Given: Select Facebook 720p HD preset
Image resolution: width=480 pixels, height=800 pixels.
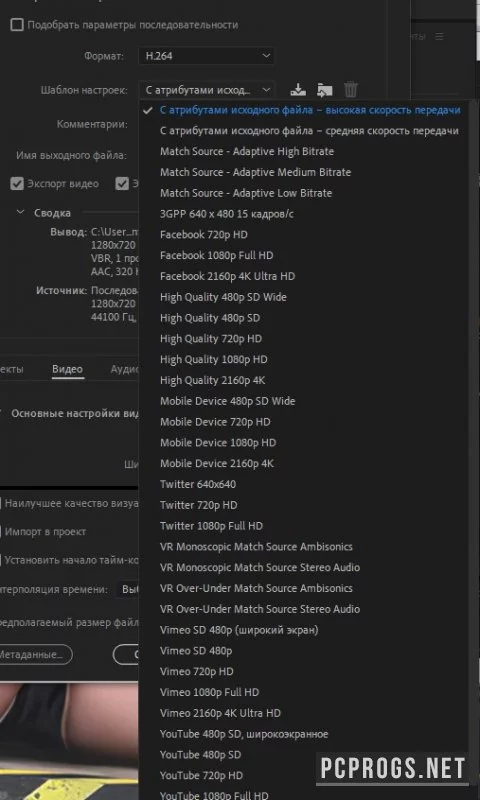Looking at the screenshot, I should pyautogui.click(x=204, y=235).
